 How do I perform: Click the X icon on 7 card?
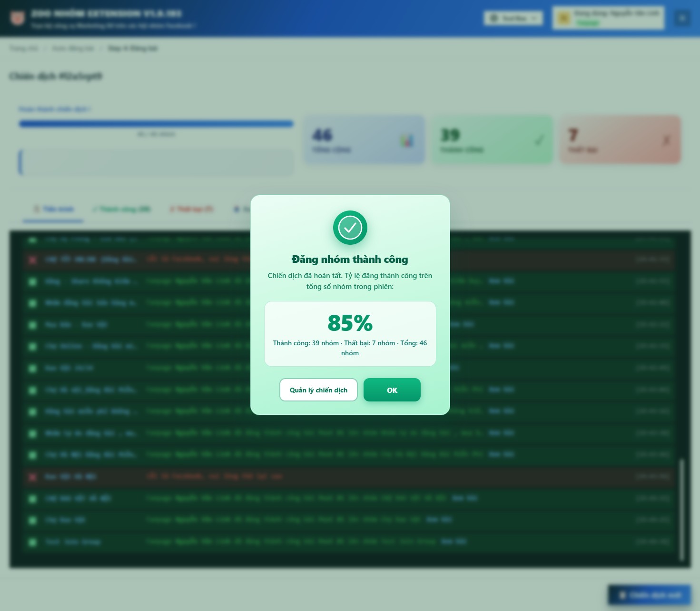[666, 140]
